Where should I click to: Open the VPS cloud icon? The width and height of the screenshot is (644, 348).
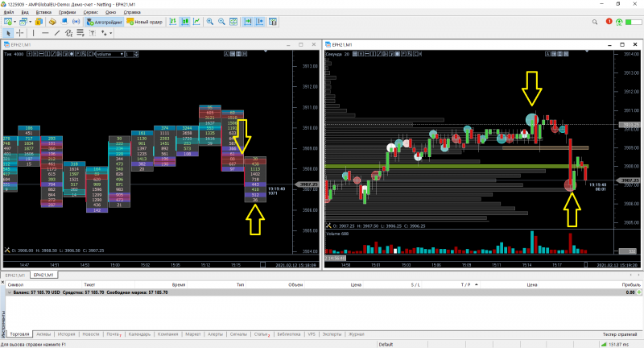pos(64,22)
